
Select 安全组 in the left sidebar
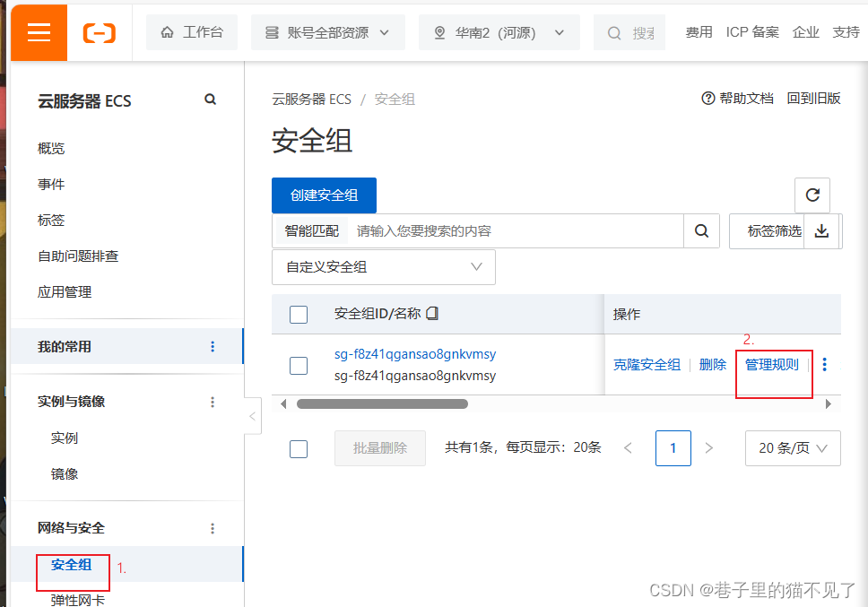(x=72, y=565)
